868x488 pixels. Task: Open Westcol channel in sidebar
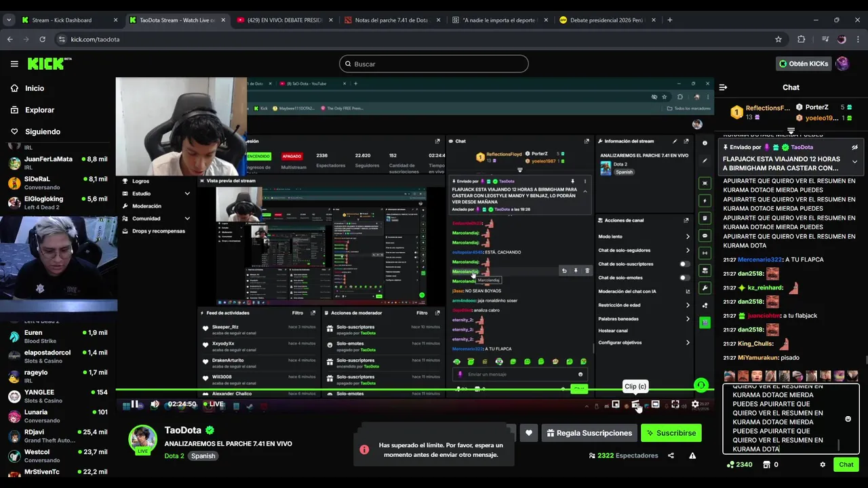pos(58,455)
